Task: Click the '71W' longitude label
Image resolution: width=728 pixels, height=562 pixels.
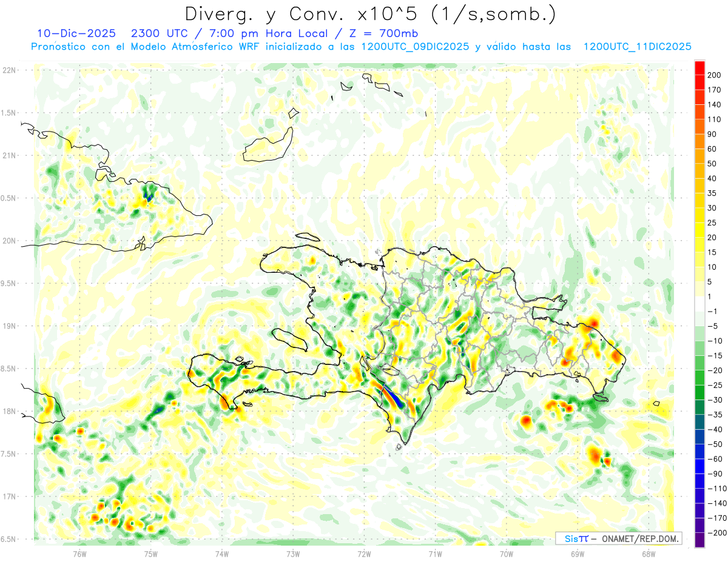Action: [435, 554]
